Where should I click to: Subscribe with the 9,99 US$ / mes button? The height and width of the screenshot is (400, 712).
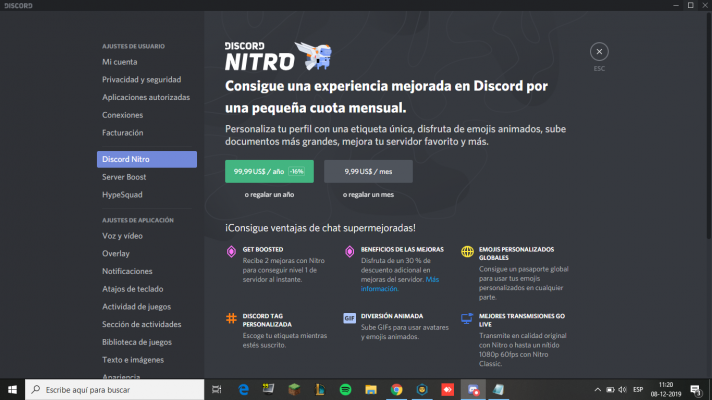pos(368,172)
